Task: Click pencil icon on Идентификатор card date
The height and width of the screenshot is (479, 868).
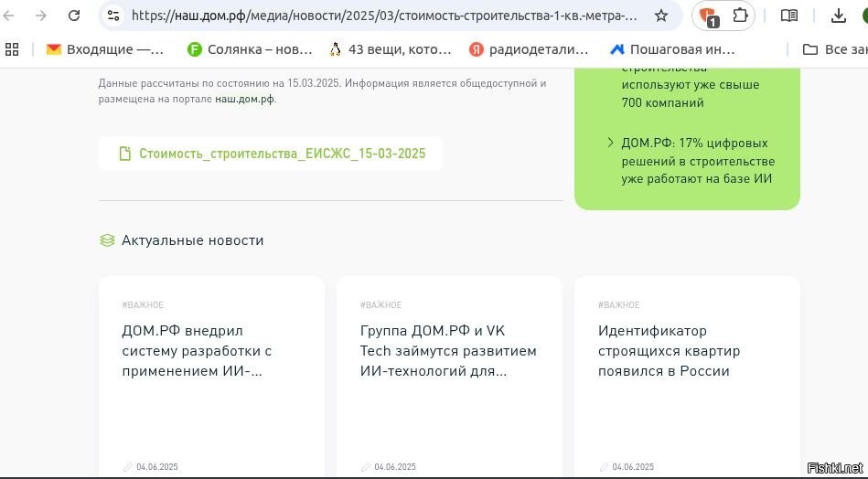Action: 604,467
